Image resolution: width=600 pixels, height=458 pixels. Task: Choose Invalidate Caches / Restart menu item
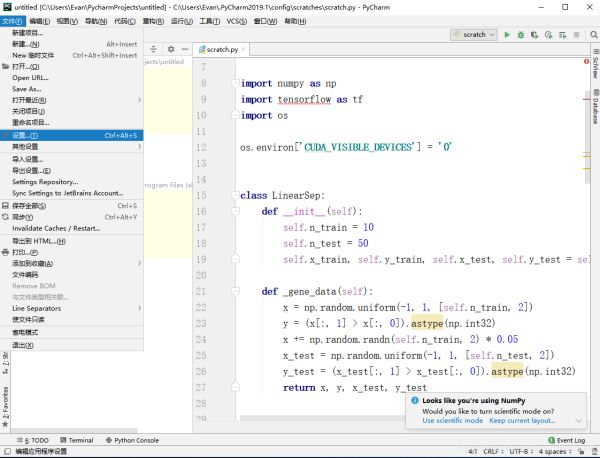pos(55,228)
